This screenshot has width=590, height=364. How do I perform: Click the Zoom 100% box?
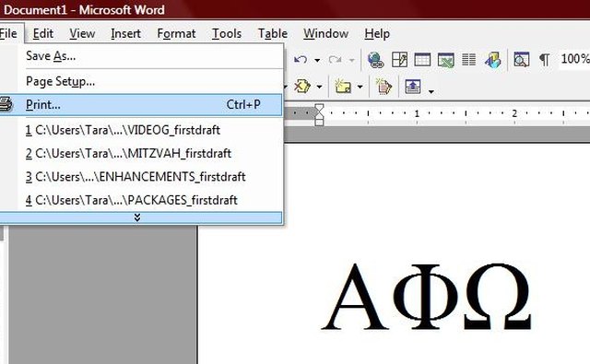574,59
